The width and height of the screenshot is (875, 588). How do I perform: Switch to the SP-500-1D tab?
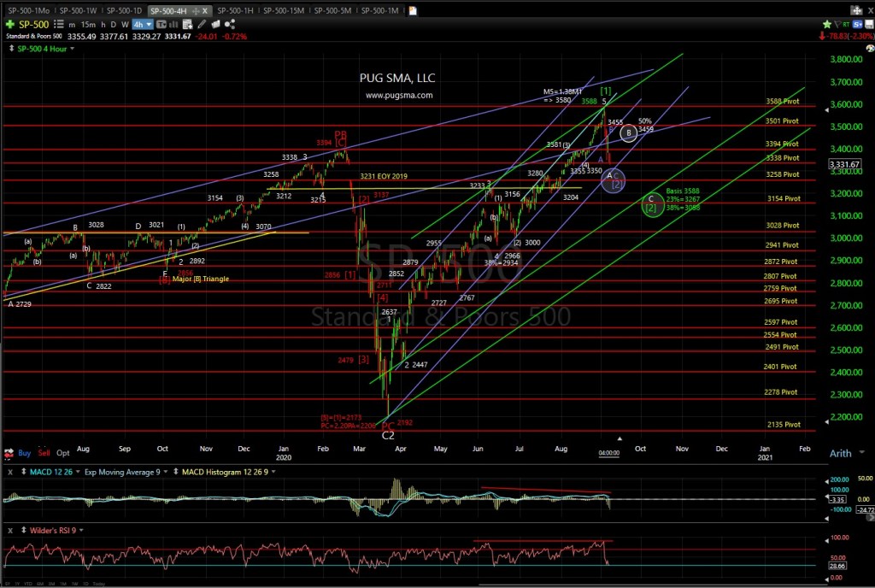click(124, 10)
